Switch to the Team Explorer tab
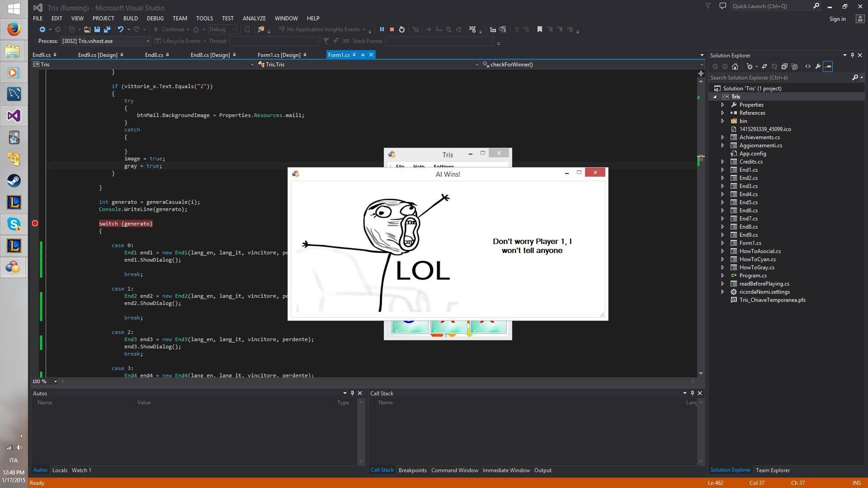 tap(773, 470)
